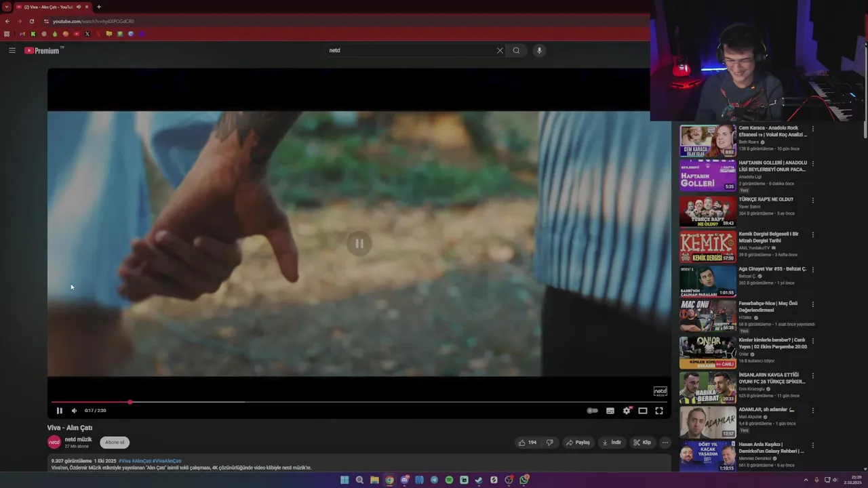Click the progress bar scrubber dot
This screenshot has height=488, width=868.
[130, 402]
